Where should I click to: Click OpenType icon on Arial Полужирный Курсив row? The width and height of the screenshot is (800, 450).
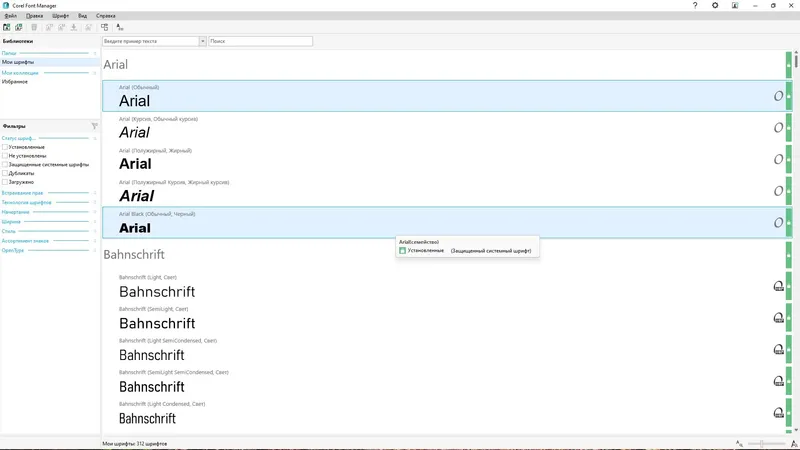click(x=778, y=191)
